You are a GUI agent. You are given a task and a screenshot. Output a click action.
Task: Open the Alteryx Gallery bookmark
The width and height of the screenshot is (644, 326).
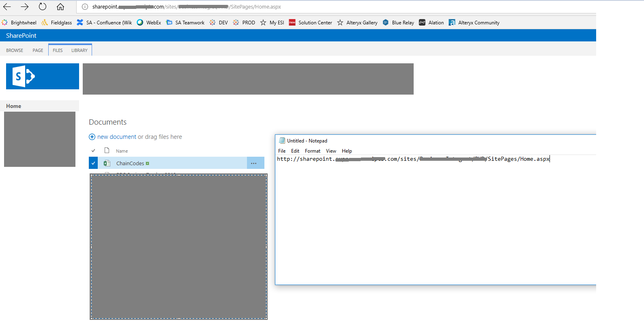tap(357, 23)
